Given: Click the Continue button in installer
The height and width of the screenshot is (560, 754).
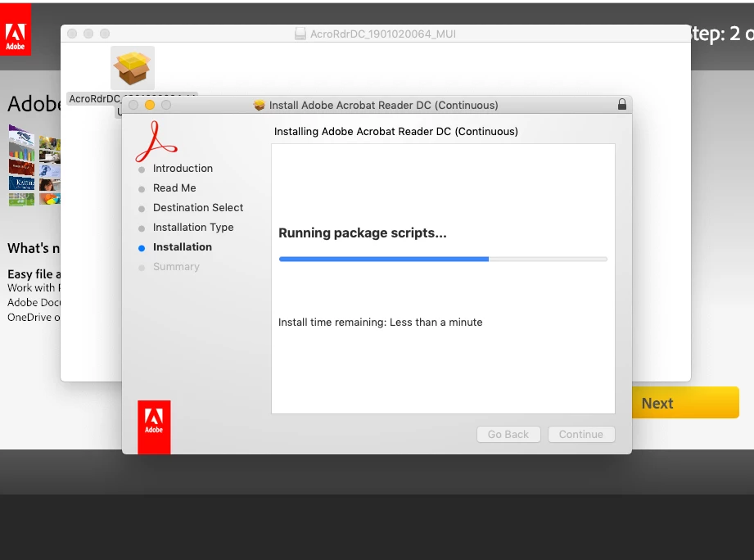Looking at the screenshot, I should (581, 434).
